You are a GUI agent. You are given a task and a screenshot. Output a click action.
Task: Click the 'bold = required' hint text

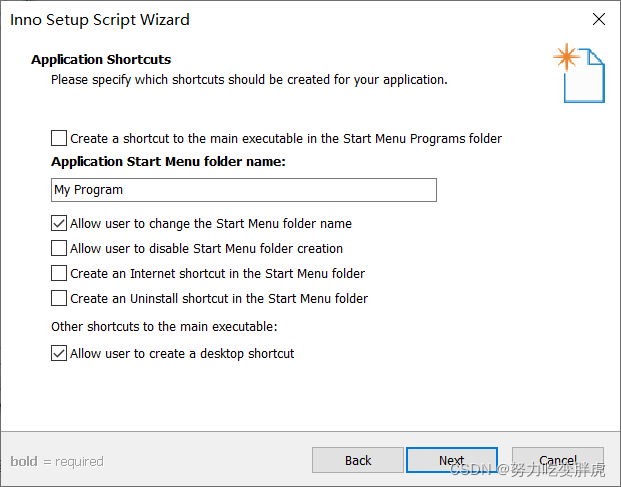tap(57, 461)
